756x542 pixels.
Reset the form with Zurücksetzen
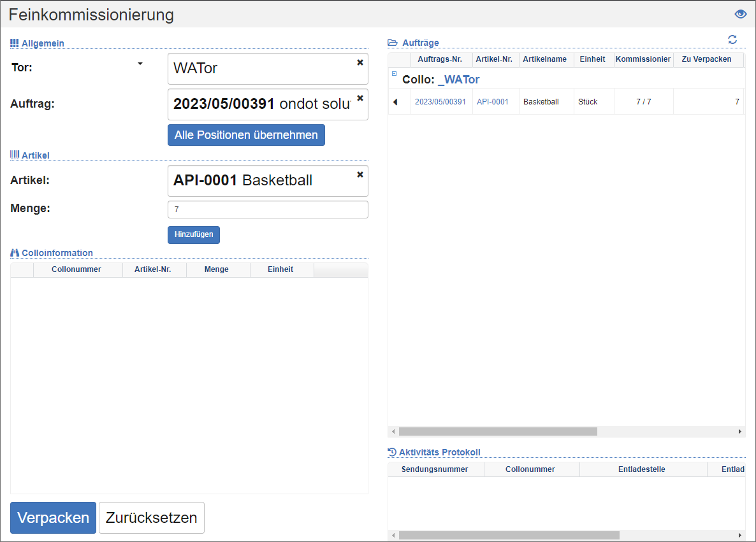pyautogui.click(x=151, y=518)
